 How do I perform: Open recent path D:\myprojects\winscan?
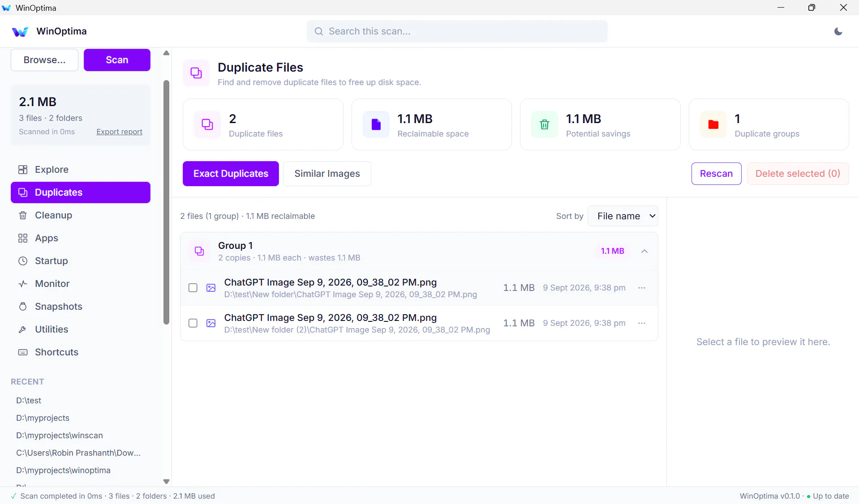click(60, 436)
